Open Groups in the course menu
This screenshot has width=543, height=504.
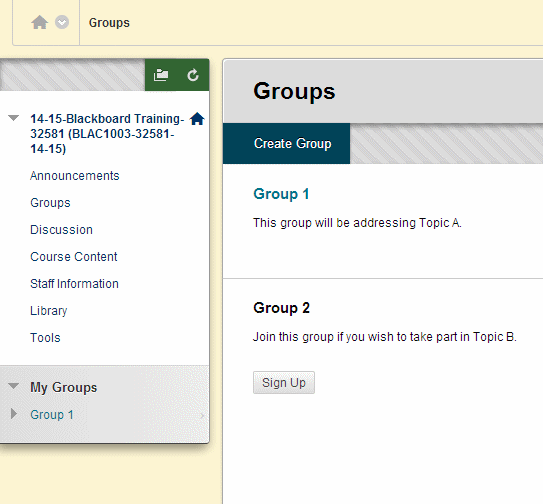[x=50, y=203]
